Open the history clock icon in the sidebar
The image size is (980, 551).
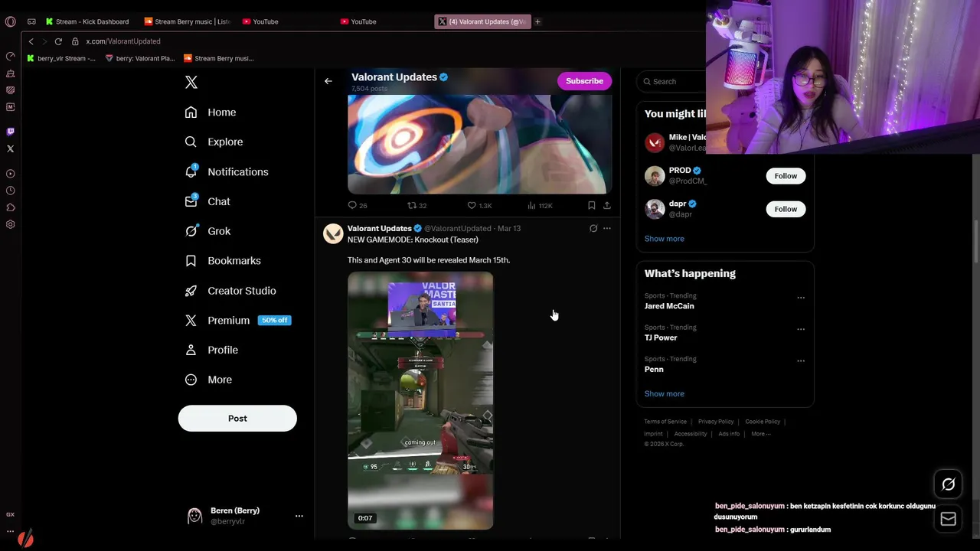coord(10,191)
